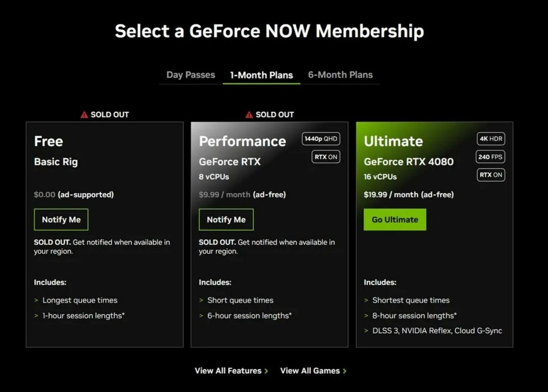The height and width of the screenshot is (392, 548).
Task: Click Notify Me on the Free plan
Action: 61,220
